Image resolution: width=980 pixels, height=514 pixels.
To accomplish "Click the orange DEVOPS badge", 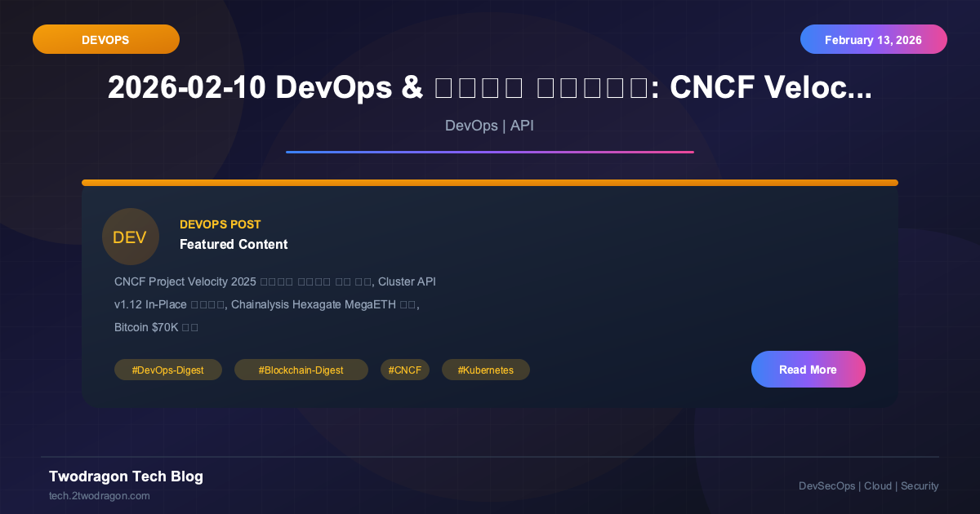I will [x=105, y=38].
